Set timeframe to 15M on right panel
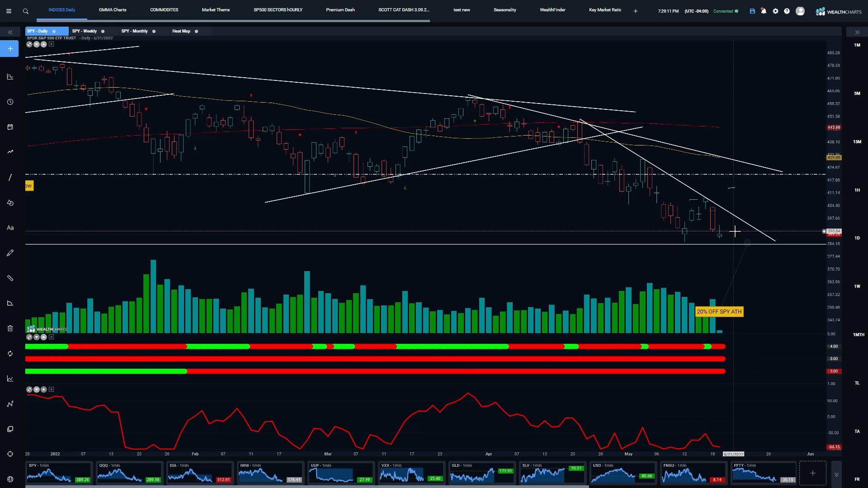This screenshot has height=488, width=868. click(x=857, y=142)
